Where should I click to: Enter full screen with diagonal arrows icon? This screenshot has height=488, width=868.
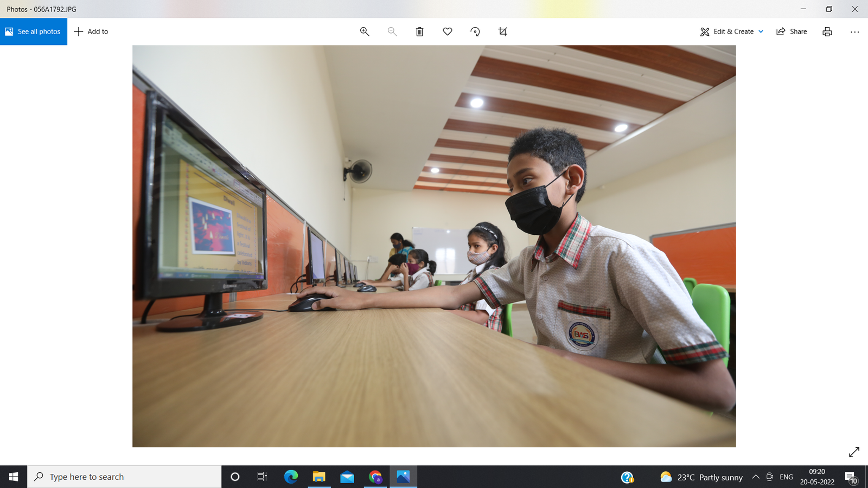(854, 452)
